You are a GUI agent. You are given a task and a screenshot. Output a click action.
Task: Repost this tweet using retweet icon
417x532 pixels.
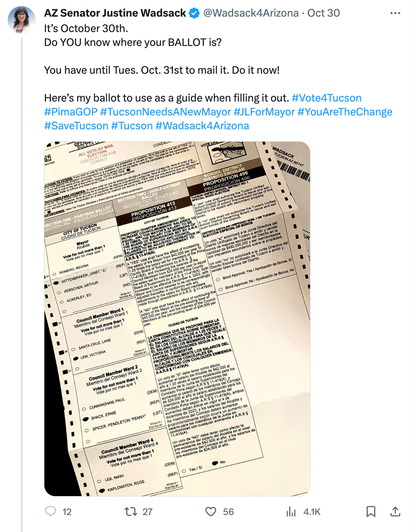coord(131,512)
